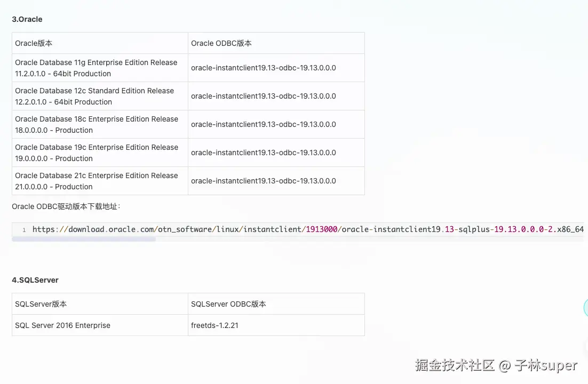Viewport: 588px width, 384px height.
Task: Click the ODBC driver cell in the 12c row
Action: coord(276,96)
